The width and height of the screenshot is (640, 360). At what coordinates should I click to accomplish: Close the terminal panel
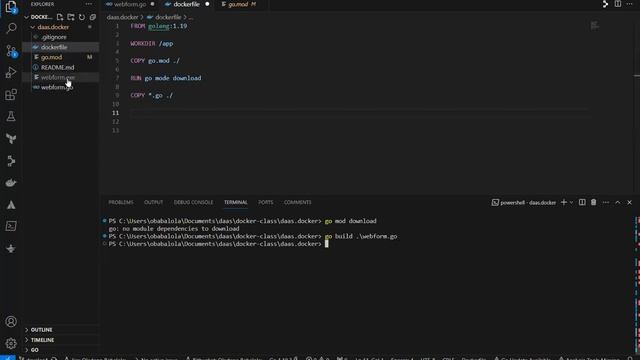(x=629, y=202)
